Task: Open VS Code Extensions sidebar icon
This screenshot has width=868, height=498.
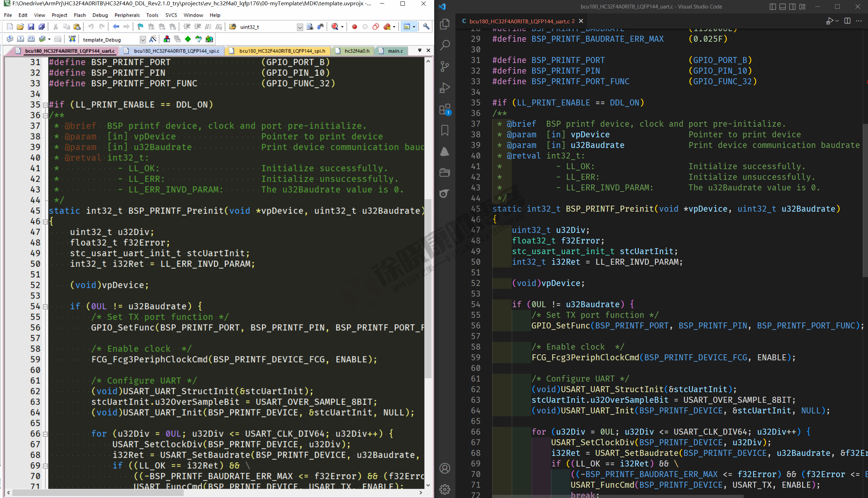Action: [x=444, y=109]
